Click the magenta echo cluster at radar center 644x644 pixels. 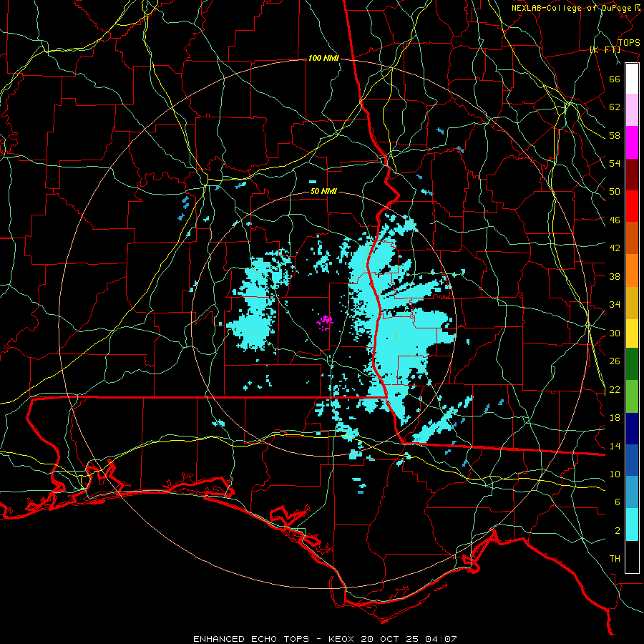[x=325, y=321]
